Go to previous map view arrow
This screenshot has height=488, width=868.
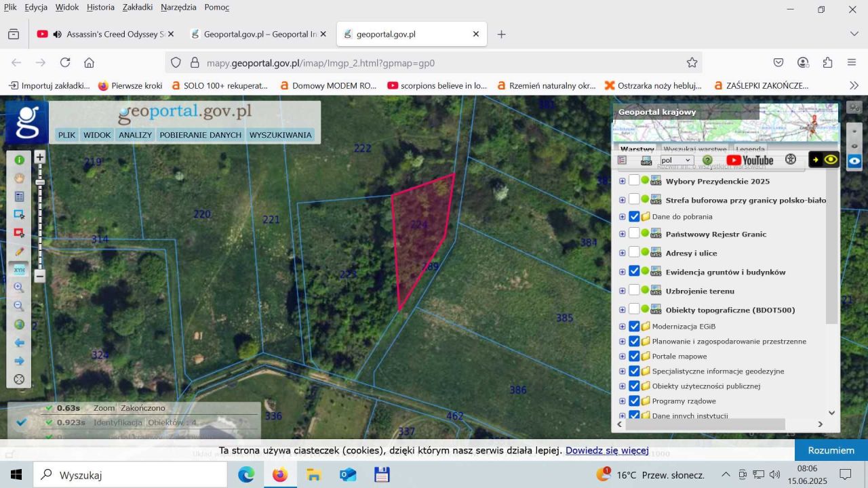coord(19,343)
